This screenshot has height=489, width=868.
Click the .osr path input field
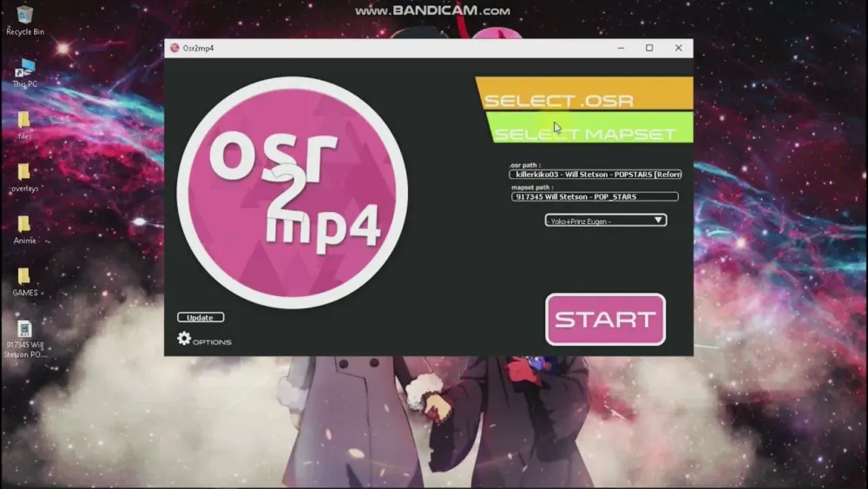pos(595,175)
